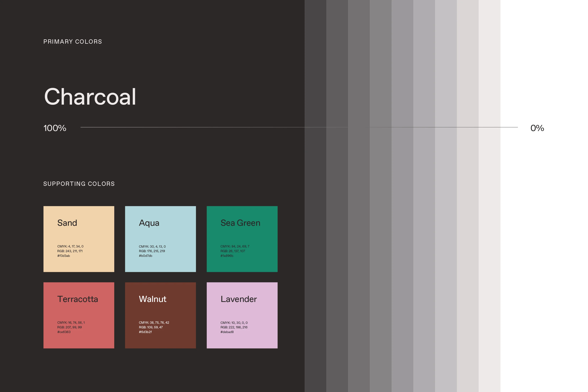The width and height of the screenshot is (588, 392).
Task: Click the Terracotta hex code #ce6363
Action: pos(64,332)
